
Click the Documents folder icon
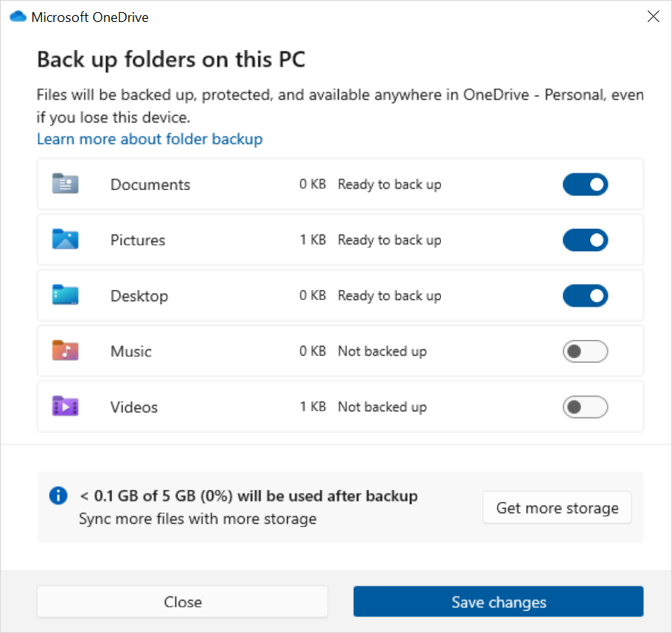coord(64,184)
